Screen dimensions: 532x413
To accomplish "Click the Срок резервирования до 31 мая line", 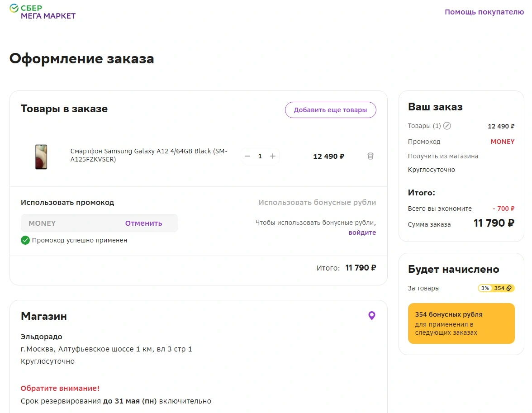I will click(116, 401).
